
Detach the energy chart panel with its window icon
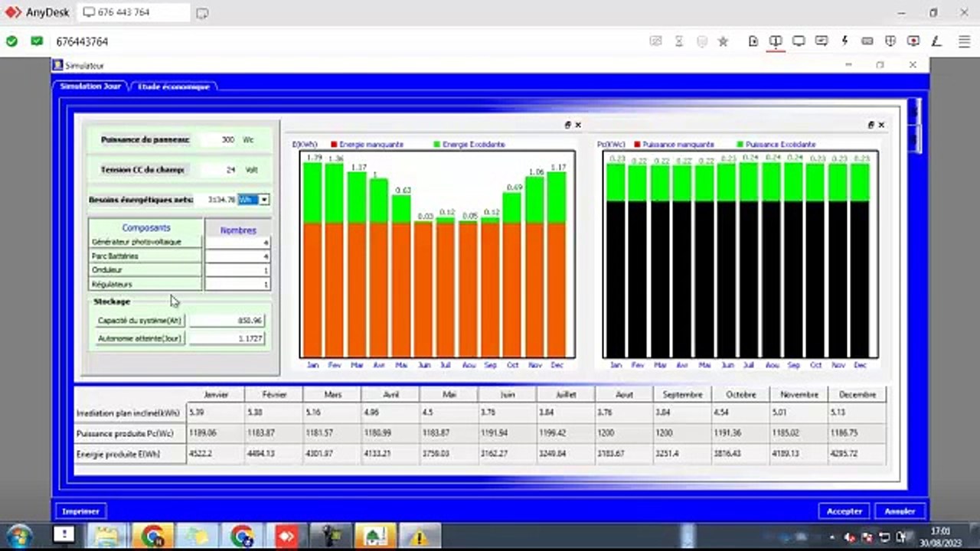coord(568,125)
